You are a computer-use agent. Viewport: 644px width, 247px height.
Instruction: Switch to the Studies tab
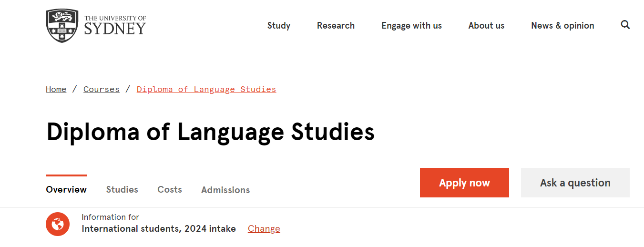coord(122,189)
